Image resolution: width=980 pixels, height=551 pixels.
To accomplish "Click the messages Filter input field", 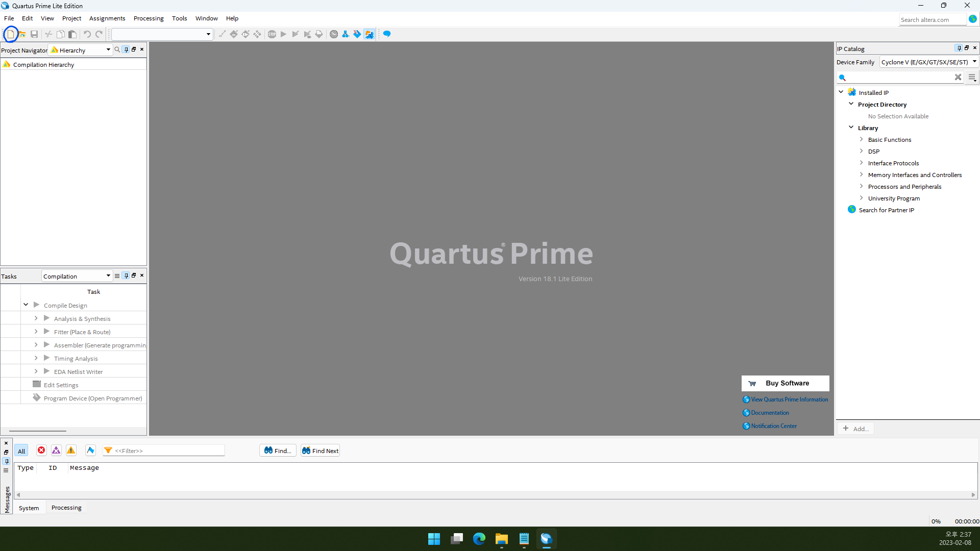I will [x=164, y=450].
